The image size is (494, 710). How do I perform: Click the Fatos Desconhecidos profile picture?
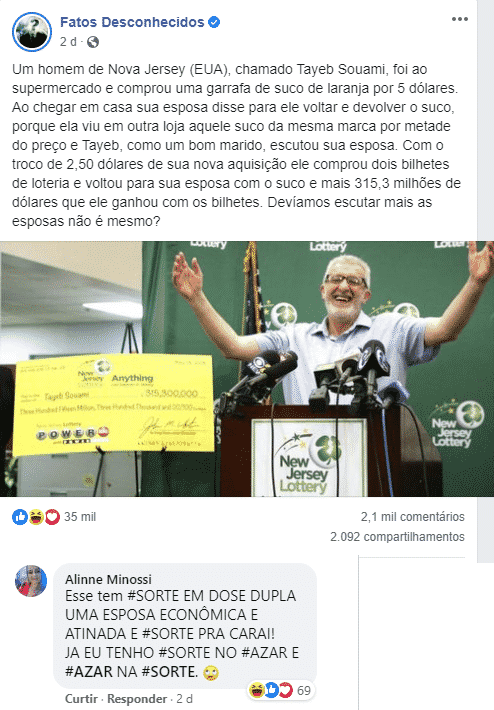pos(32,32)
